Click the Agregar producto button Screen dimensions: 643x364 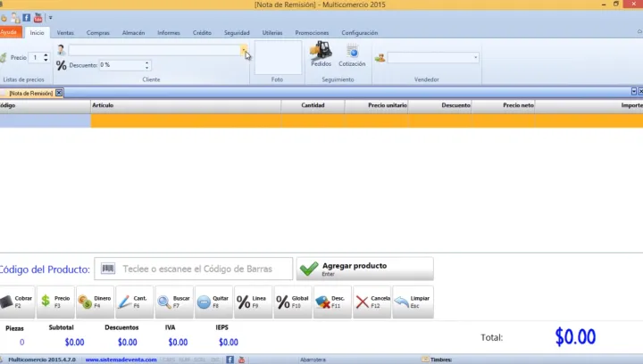click(364, 269)
